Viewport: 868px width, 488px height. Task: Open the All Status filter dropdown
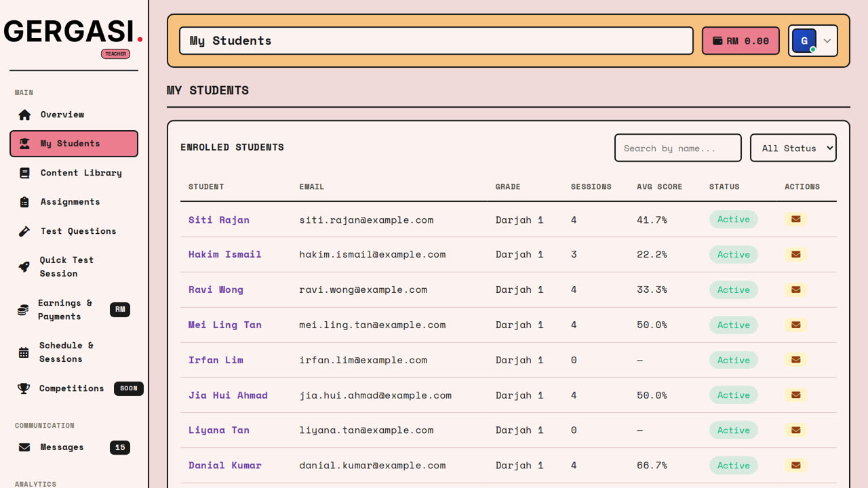[793, 148]
